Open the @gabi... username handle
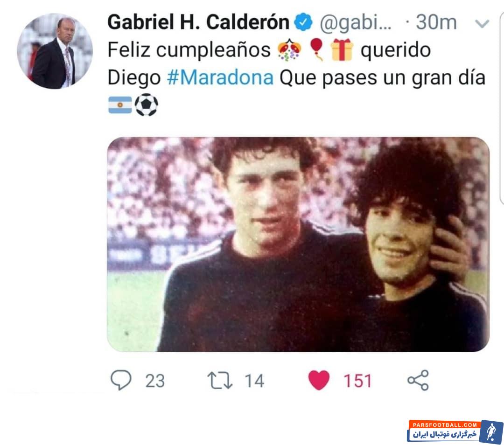 click(x=356, y=23)
